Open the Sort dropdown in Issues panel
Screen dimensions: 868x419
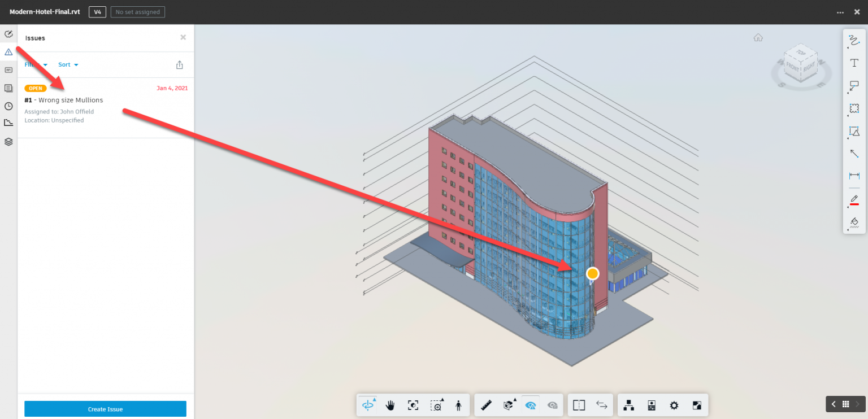pos(68,64)
